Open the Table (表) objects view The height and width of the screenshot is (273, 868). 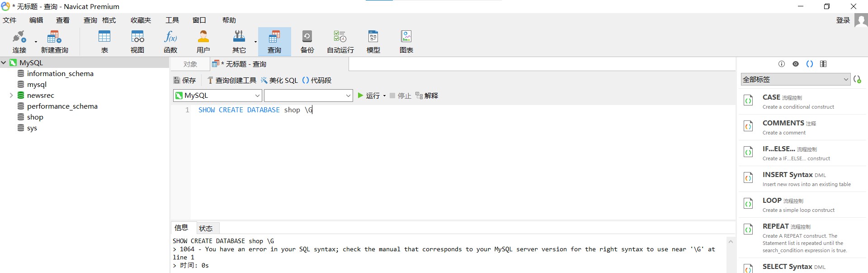pos(104,42)
